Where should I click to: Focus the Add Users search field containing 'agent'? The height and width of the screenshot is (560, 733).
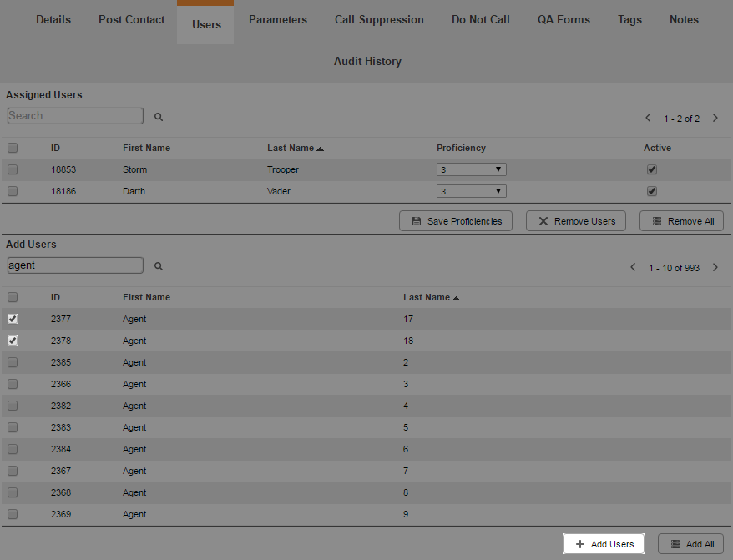point(75,265)
